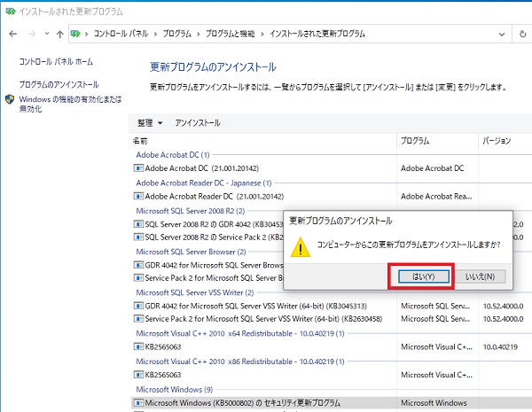Sort by 名前 column header
The image size is (532, 412).
tap(140, 141)
